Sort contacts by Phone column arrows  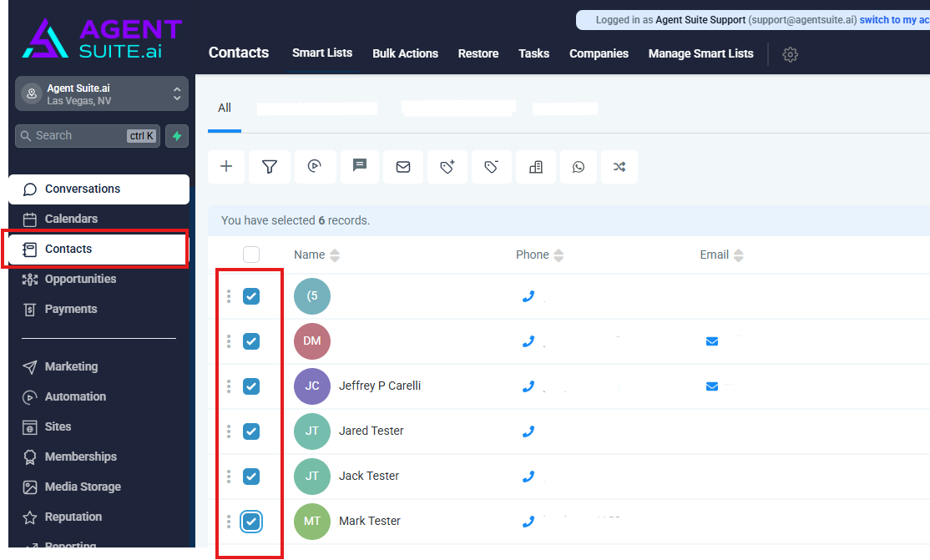tap(559, 255)
